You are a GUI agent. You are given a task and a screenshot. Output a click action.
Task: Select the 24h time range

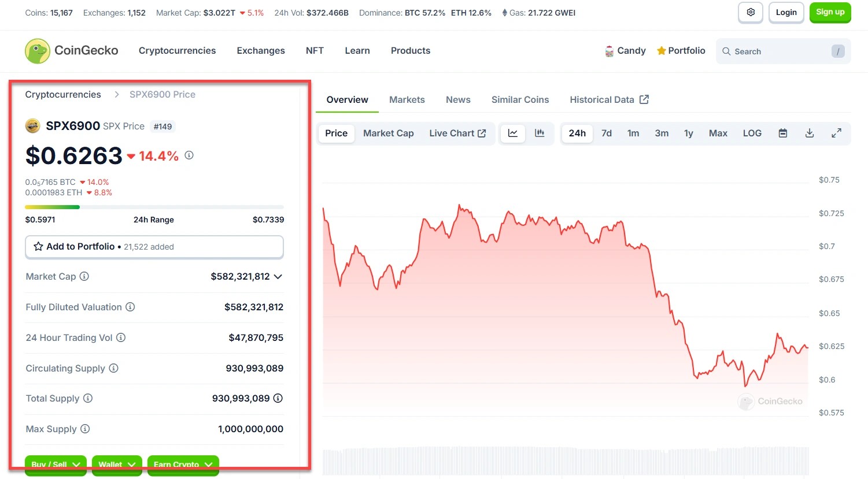click(577, 133)
